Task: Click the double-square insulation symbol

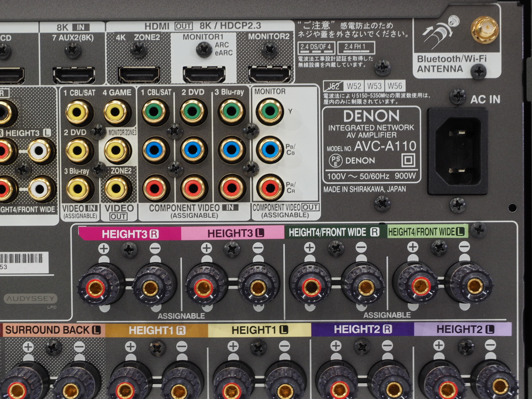Action: click(x=408, y=160)
